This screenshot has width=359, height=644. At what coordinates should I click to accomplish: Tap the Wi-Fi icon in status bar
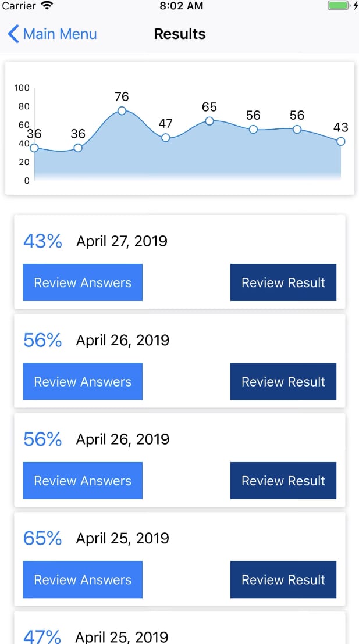(48, 6)
